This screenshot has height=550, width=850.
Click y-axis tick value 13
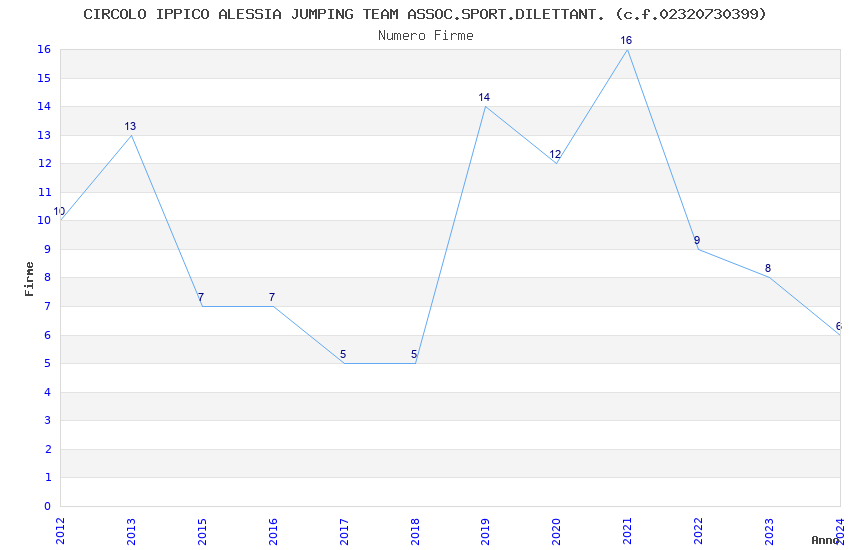coord(44,135)
